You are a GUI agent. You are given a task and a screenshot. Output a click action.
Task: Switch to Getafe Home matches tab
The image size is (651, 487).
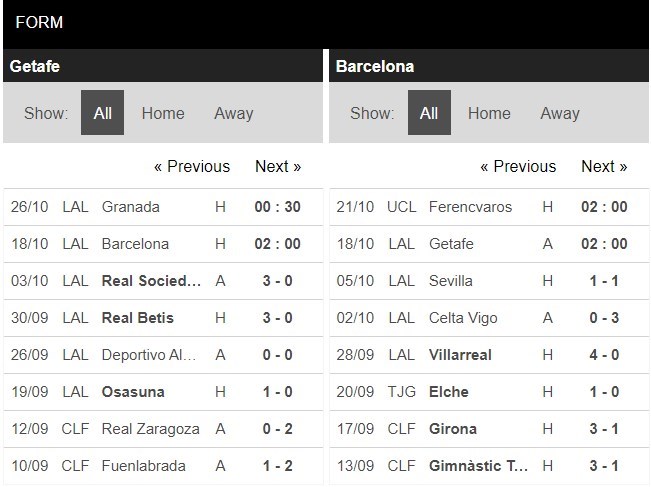coord(163,113)
